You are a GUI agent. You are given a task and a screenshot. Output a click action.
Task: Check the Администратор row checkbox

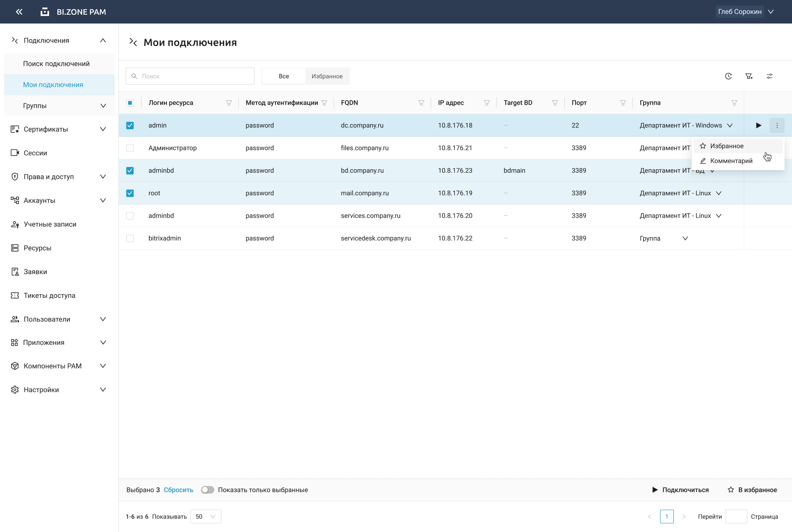[x=130, y=148]
